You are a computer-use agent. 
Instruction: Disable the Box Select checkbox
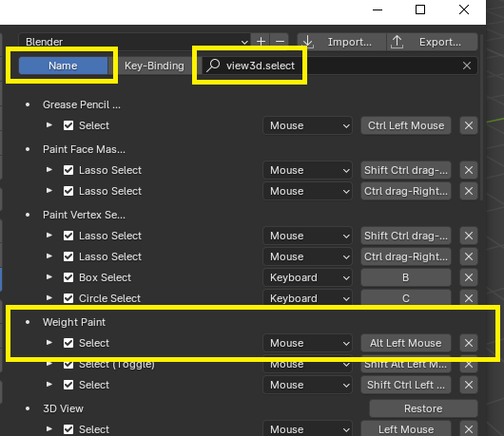pos(68,277)
